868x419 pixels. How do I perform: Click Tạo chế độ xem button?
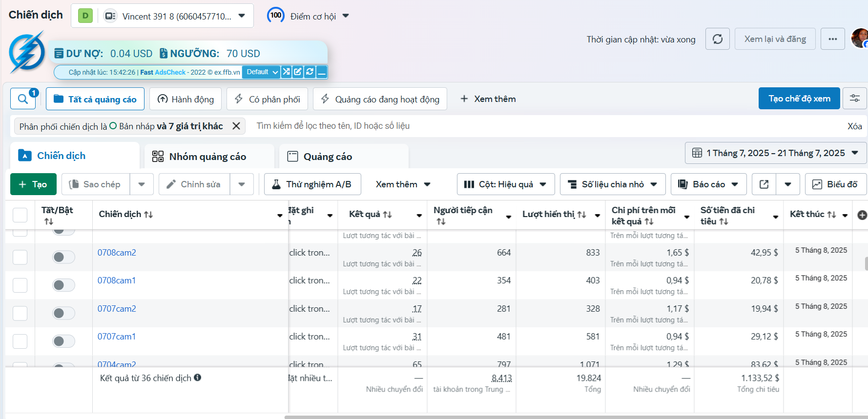799,99
